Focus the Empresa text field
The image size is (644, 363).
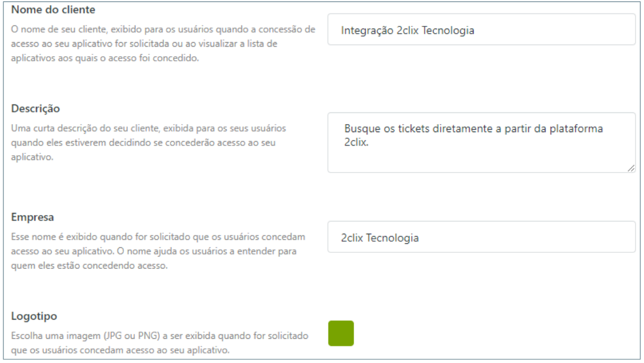(481, 237)
